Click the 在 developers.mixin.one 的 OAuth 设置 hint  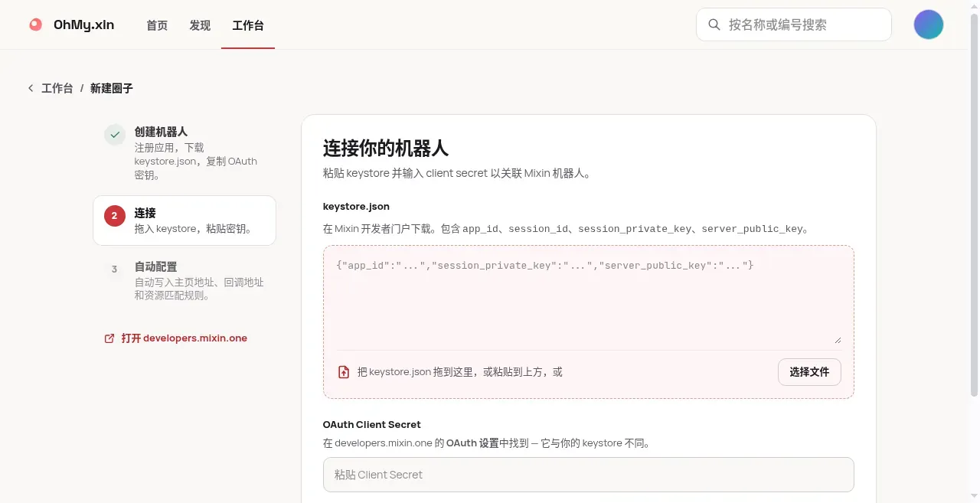coord(486,443)
